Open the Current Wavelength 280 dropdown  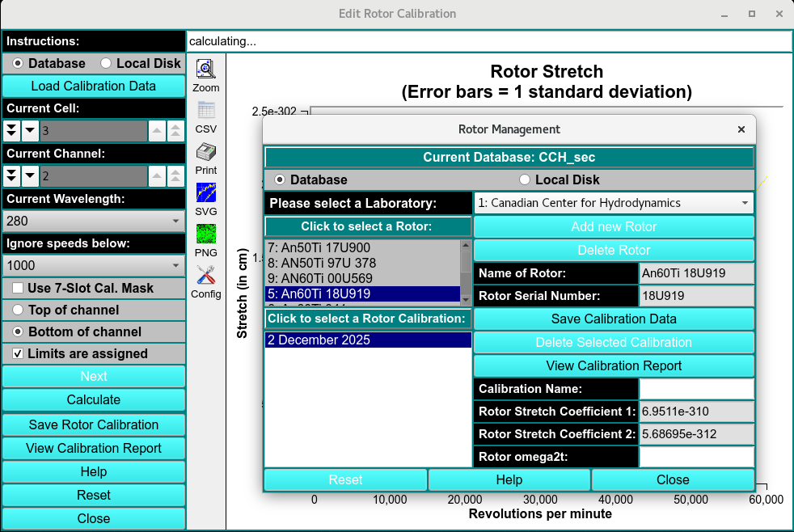[x=94, y=221]
